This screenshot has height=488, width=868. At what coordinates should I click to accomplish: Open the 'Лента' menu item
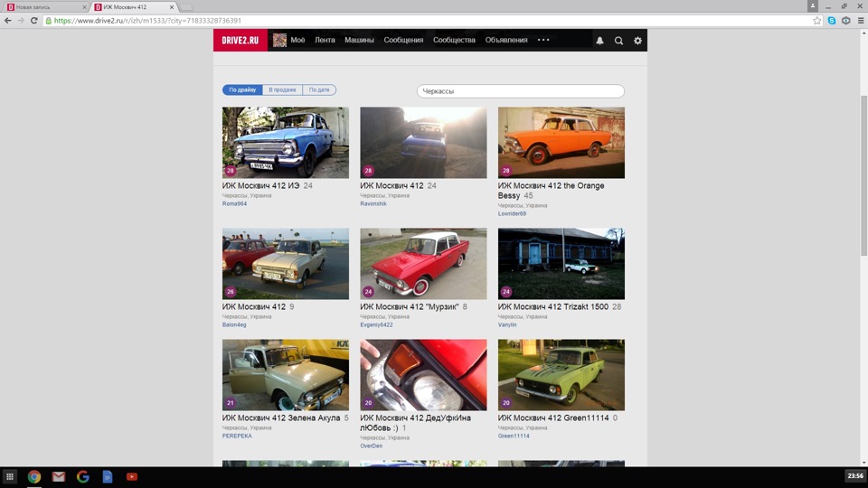click(325, 40)
